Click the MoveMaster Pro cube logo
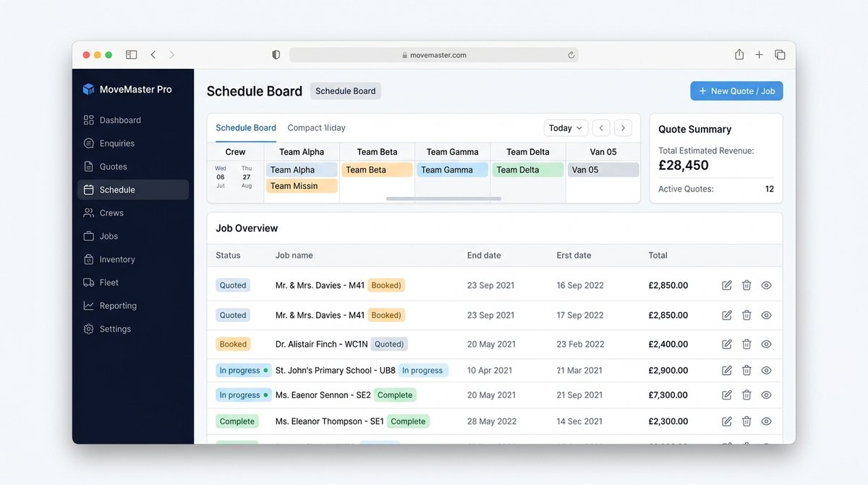Viewport: 868px width, 485px height. pyautogui.click(x=88, y=89)
